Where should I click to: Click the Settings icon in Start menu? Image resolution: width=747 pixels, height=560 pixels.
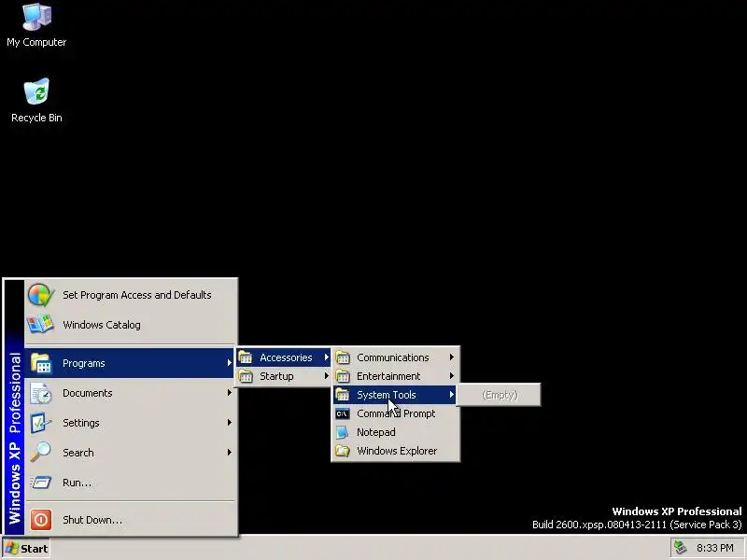coord(40,423)
